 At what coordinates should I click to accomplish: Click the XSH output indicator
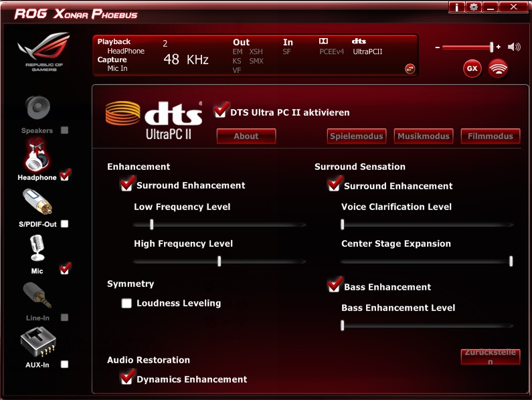pyautogui.click(x=256, y=52)
